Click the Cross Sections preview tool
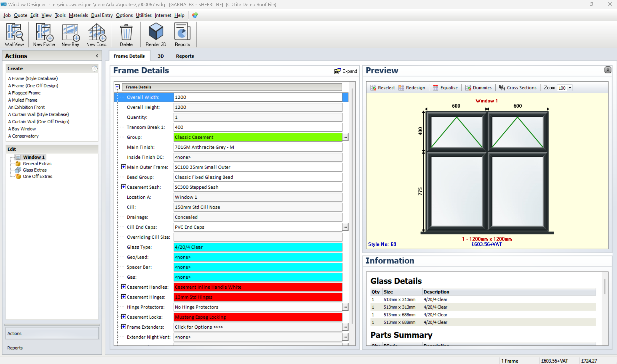 tap(518, 87)
